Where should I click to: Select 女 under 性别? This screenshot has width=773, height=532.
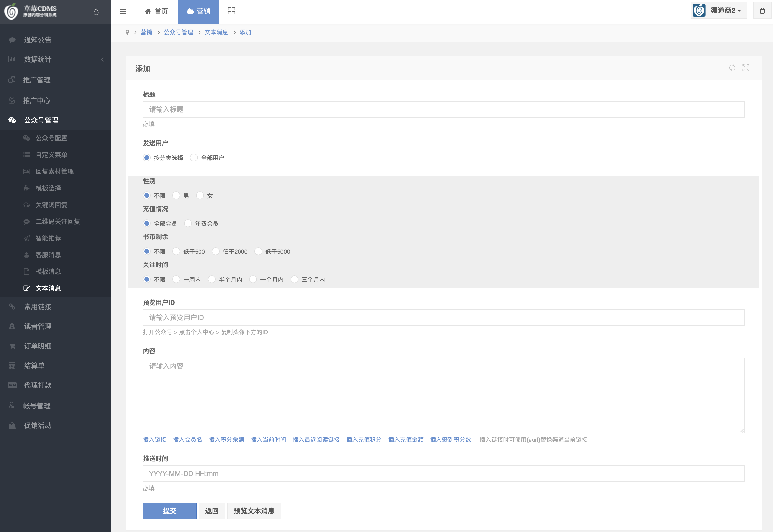pos(200,195)
